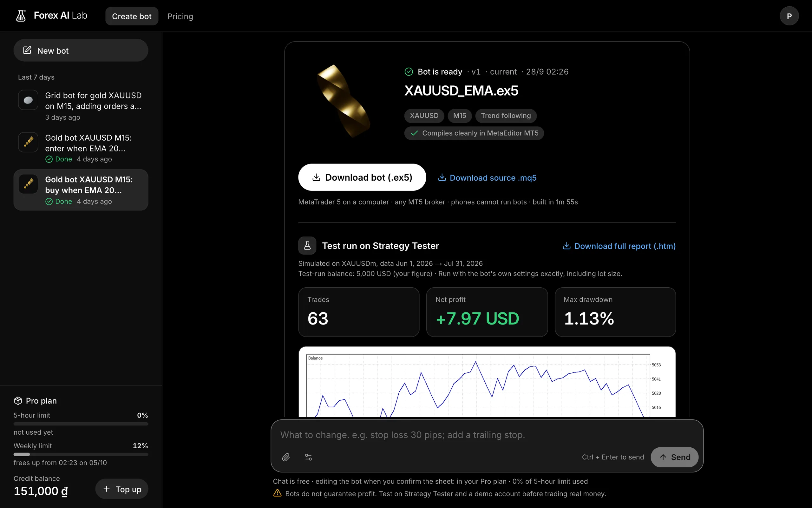Click the gold icon of 'buy when EMA 20' bot

point(28,184)
